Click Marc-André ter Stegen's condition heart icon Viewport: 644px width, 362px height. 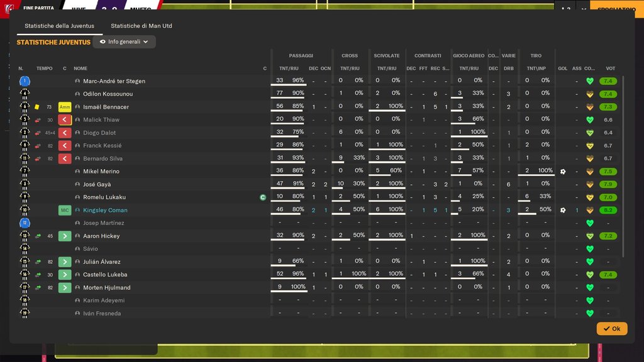pos(590,81)
